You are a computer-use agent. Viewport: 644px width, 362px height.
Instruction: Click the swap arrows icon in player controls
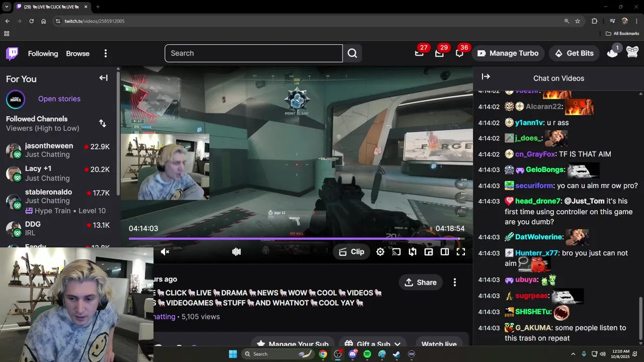[413, 252]
